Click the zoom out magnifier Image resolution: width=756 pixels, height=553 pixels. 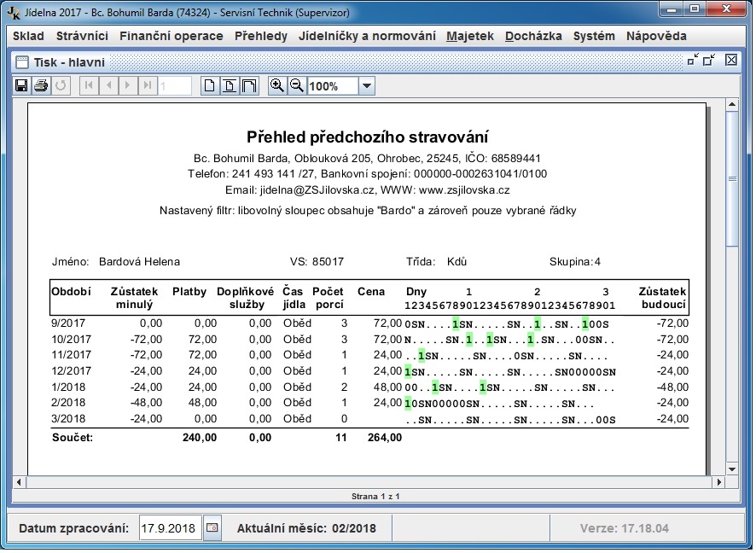coord(296,86)
